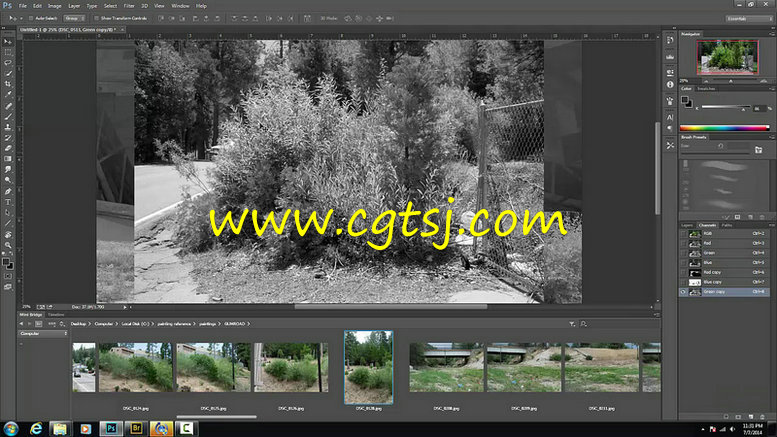Switch to the Paths tab

[x=726, y=225]
